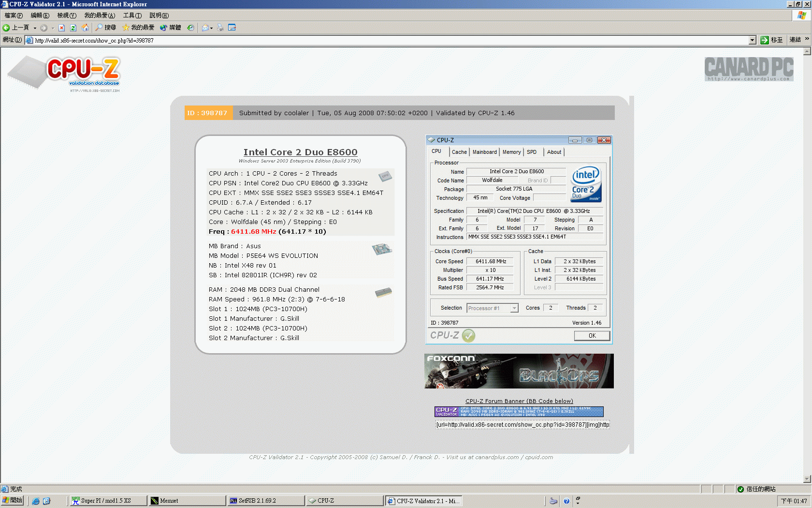Open the Search (搜尋) toolbar button
Viewport: 812px width, 508px height.
click(x=106, y=28)
